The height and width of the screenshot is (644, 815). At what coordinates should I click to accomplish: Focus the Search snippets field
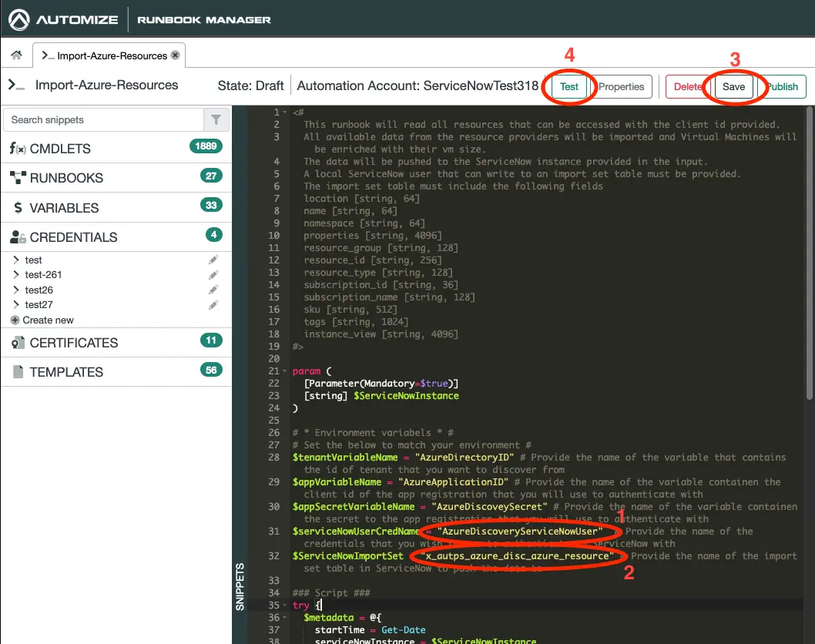[x=104, y=119]
